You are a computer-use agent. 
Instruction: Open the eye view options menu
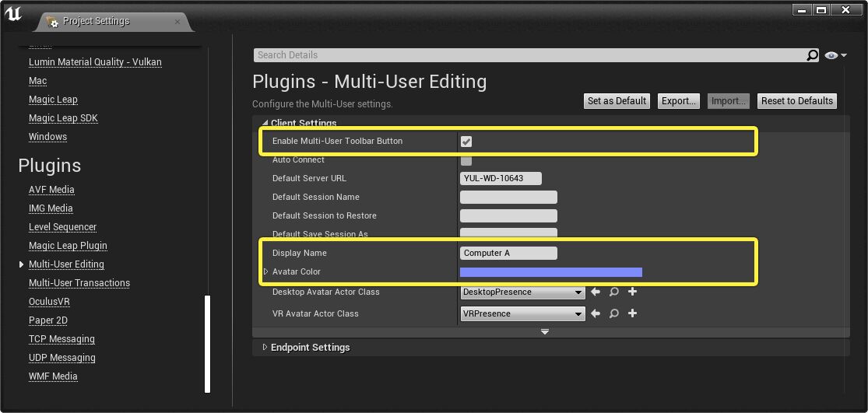click(x=835, y=55)
